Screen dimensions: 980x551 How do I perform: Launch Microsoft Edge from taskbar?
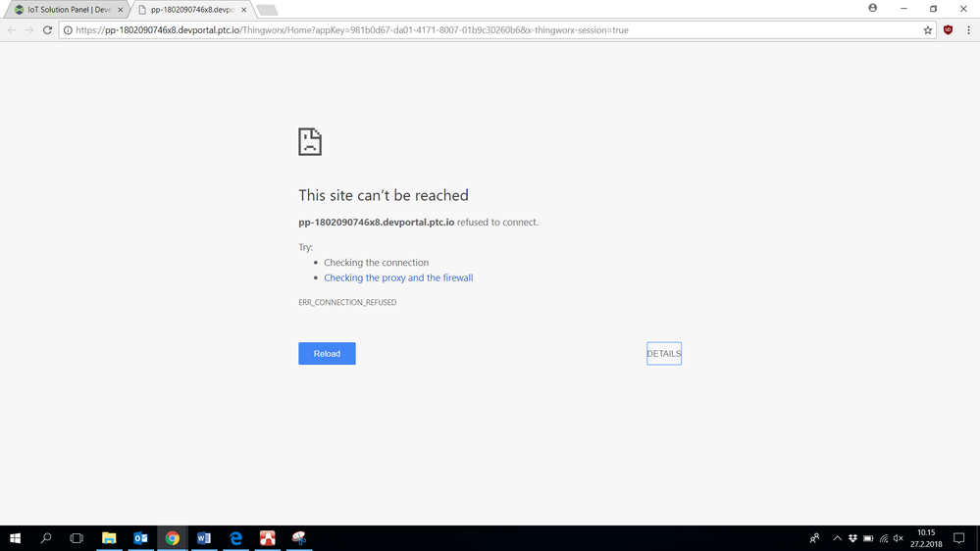235,538
